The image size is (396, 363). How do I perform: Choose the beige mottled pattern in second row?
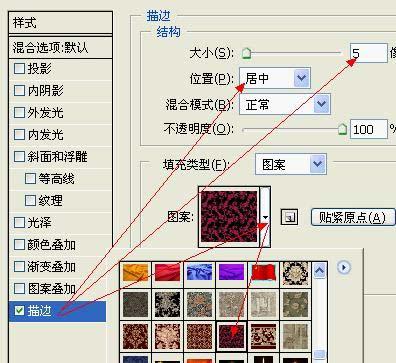click(x=231, y=304)
